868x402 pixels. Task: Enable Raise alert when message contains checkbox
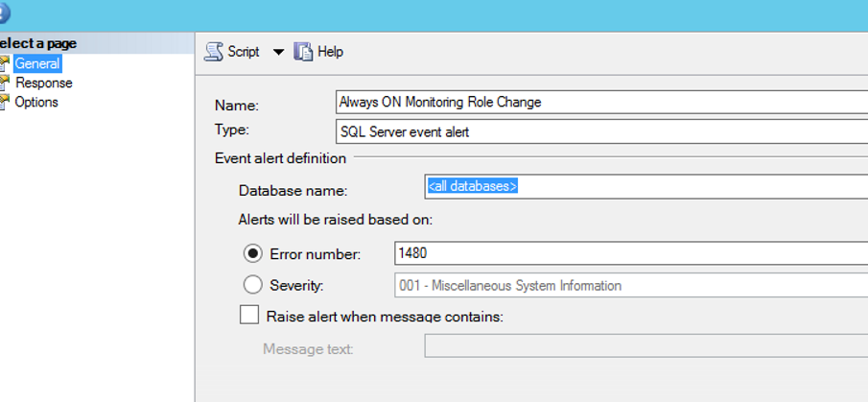[249, 316]
